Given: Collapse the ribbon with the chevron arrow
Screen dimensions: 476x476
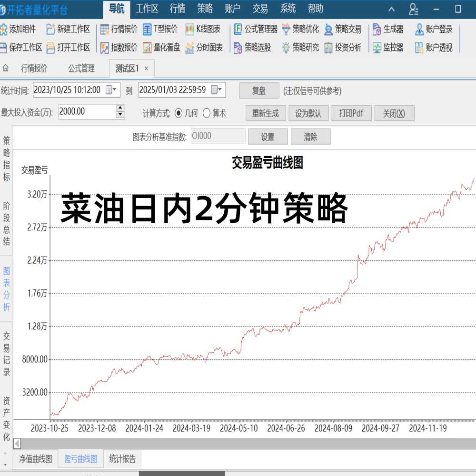Looking at the screenshot, I should (391, 9).
